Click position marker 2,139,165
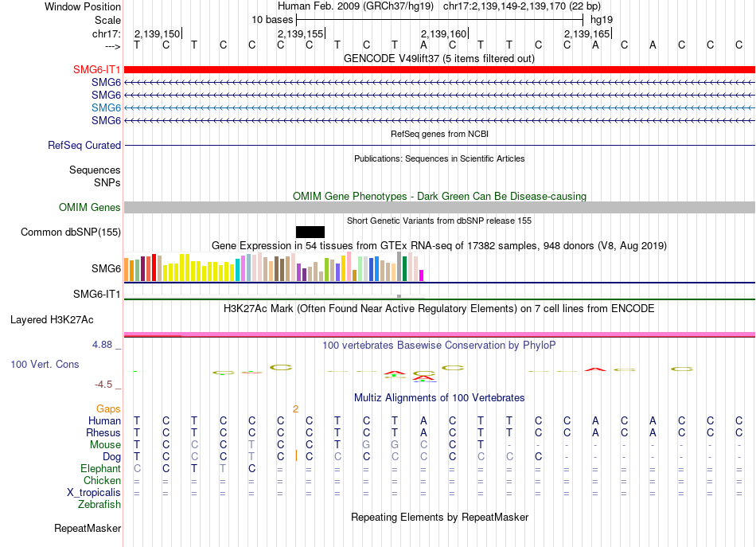The image size is (756, 547). [x=586, y=33]
